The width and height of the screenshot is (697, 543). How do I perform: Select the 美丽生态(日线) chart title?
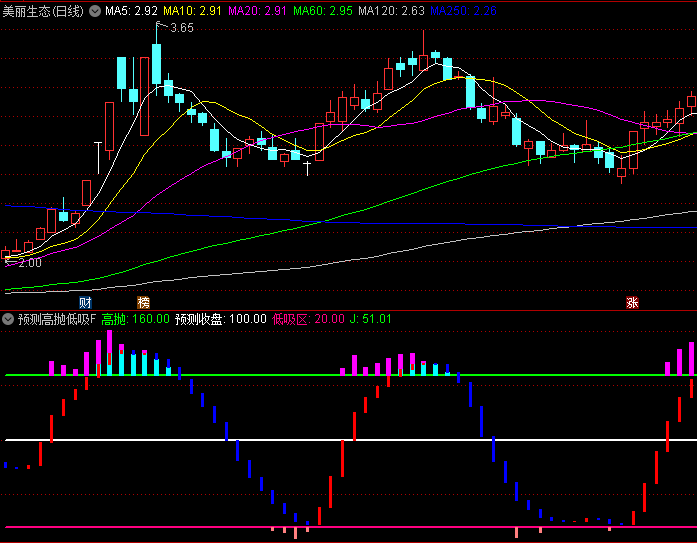point(43,11)
